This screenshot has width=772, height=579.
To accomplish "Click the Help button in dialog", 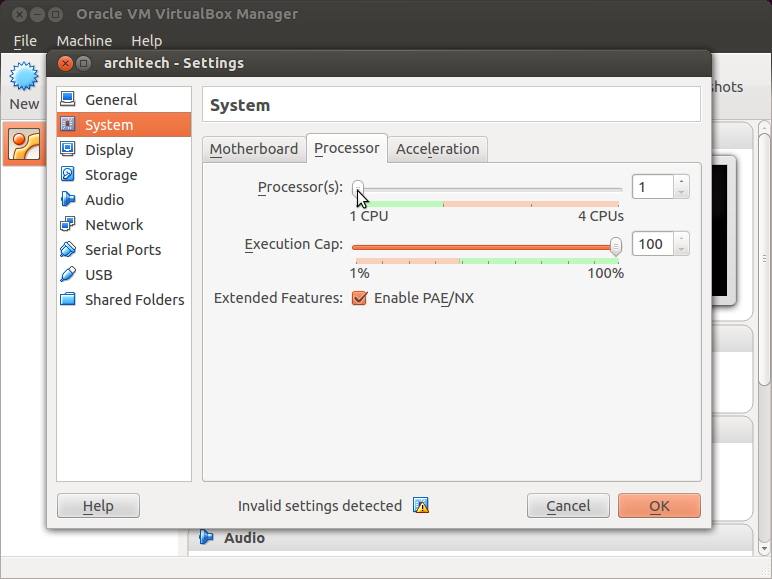I will point(98,506).
